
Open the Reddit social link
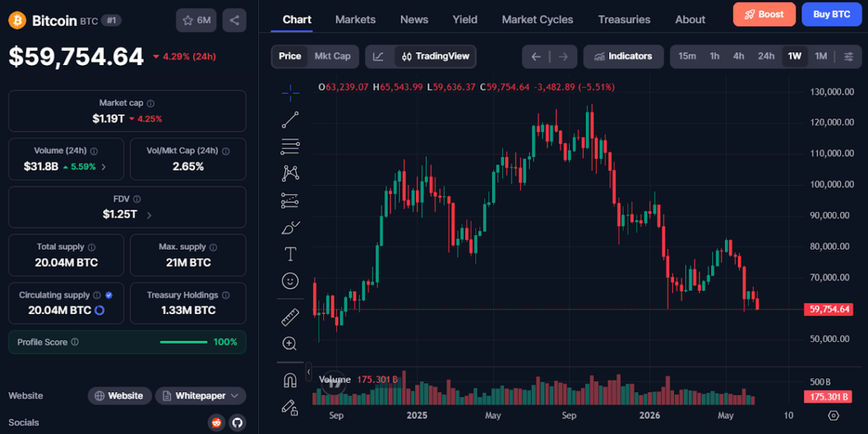coord(216,422)
